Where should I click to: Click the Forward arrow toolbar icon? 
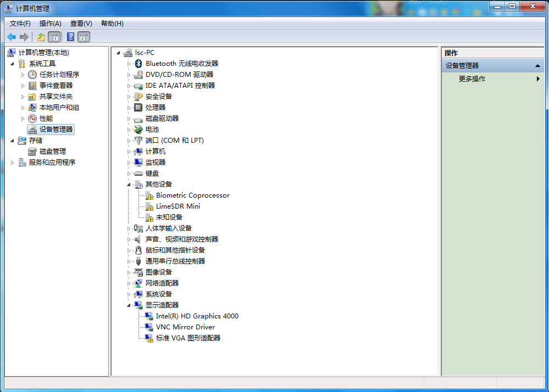click(24, 37)
